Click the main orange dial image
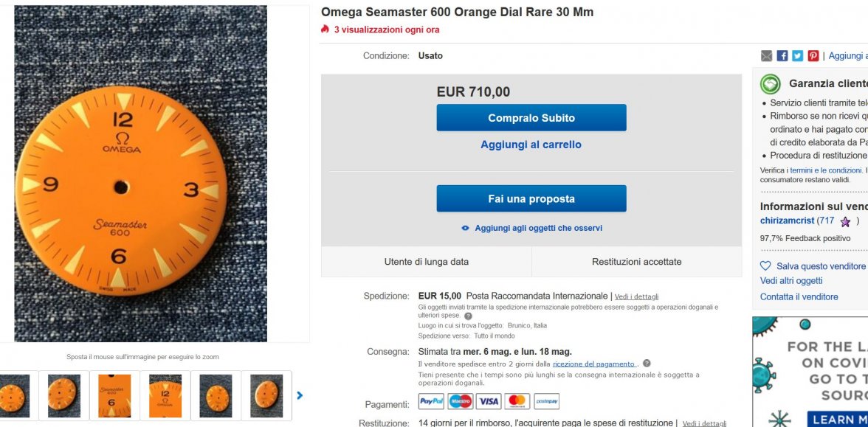Viewport: 868px width, 427px height. 141,173
